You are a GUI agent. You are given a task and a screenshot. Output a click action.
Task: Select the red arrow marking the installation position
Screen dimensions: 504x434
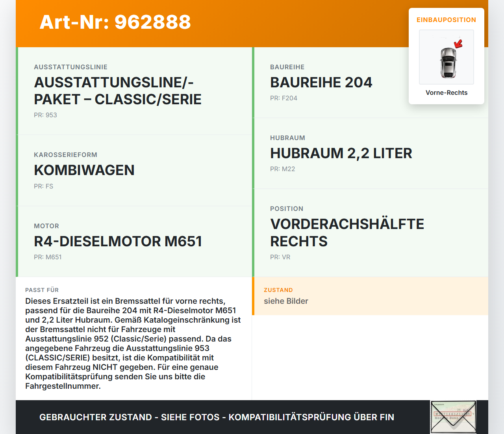458,44
